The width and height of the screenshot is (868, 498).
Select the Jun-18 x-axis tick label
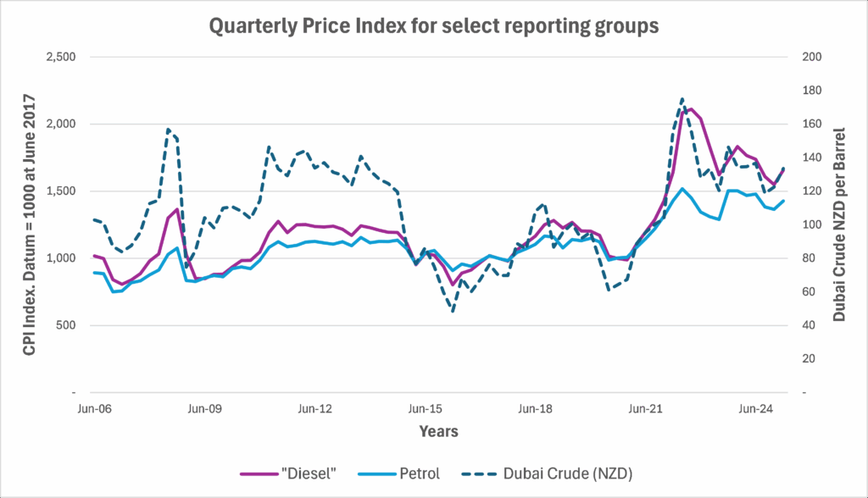click(x=536, y=408)
